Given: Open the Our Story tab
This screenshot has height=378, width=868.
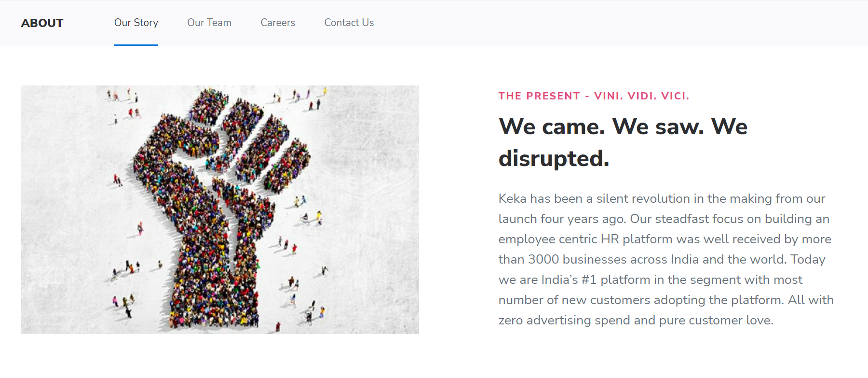Looking at the screenshot, I should click(136, 23).
